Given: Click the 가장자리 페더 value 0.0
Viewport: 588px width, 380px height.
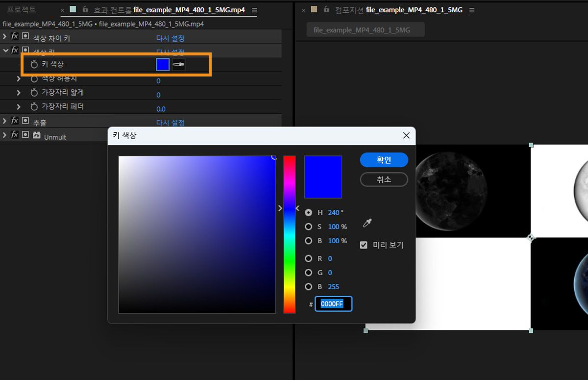Looking at the screenshot, I should (161, 109).
